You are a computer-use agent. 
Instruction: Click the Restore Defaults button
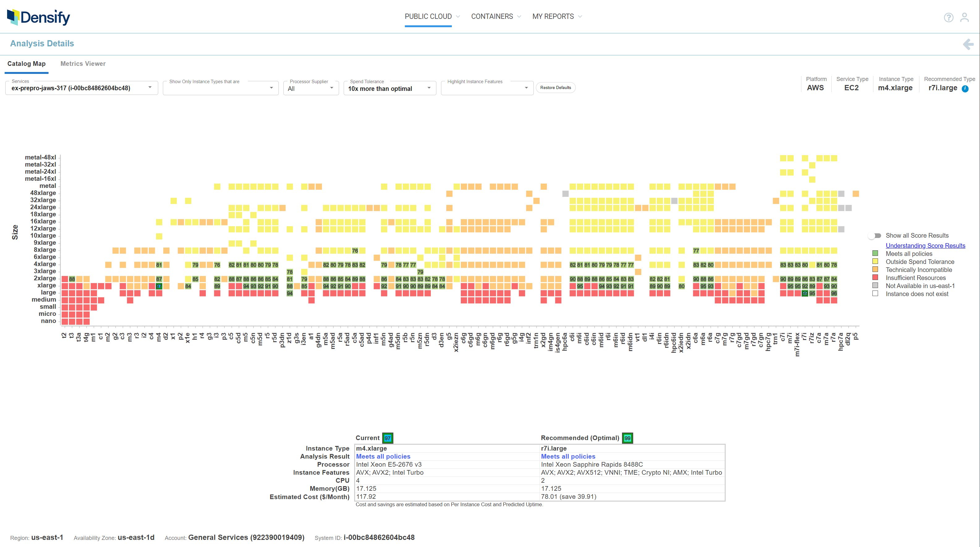pyautogui.click(x=555, y=87)
